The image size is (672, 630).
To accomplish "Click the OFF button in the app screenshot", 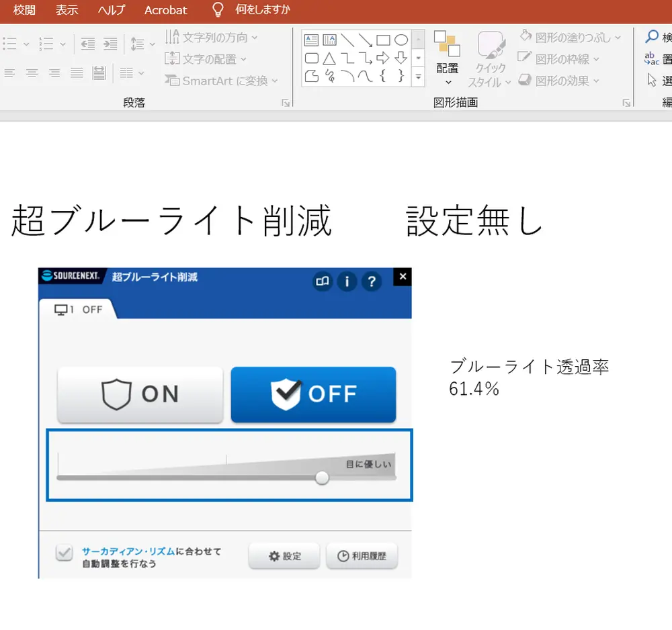I will point(313,395).
